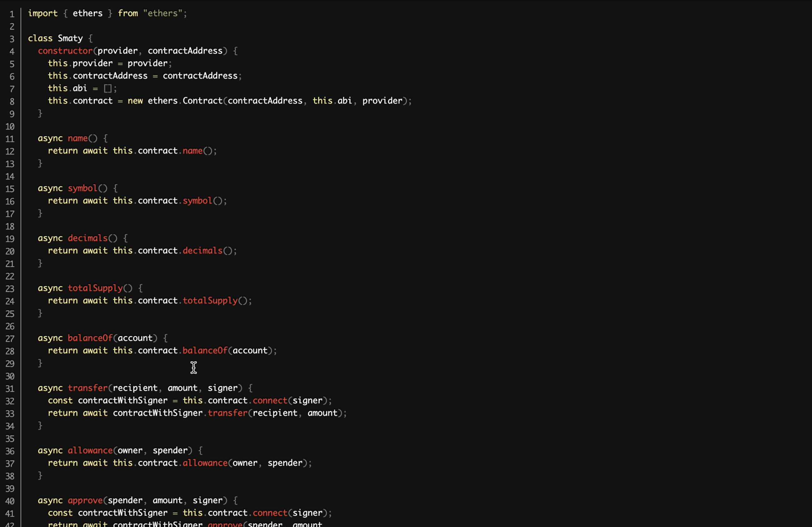Click line number 10 in the gutter
The image size is (812, 527).
click(10, 127)
